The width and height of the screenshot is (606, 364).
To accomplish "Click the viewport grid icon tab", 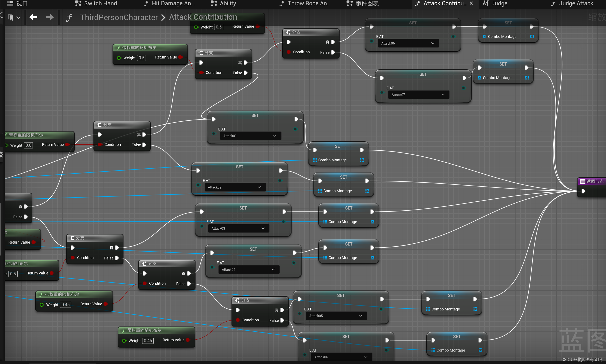I will (10, 3).
